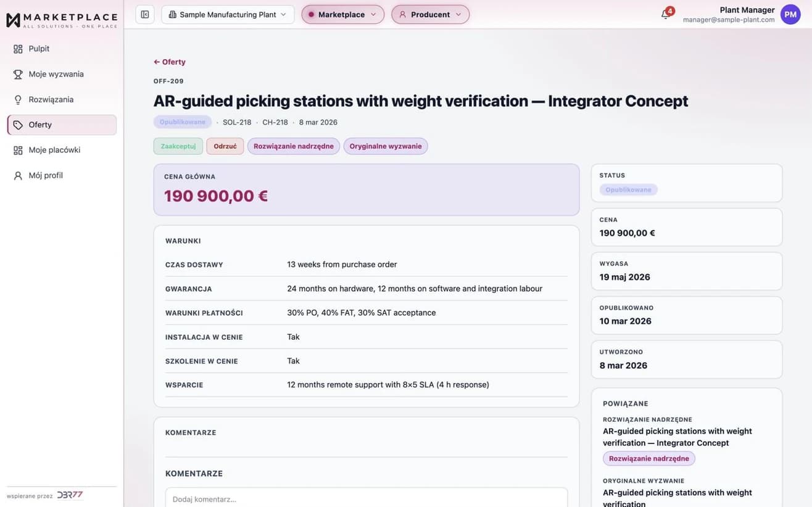Click the DBR77 logo in the sidebar footer
Viewport: 812px width, 507px height.
point(70,495)
